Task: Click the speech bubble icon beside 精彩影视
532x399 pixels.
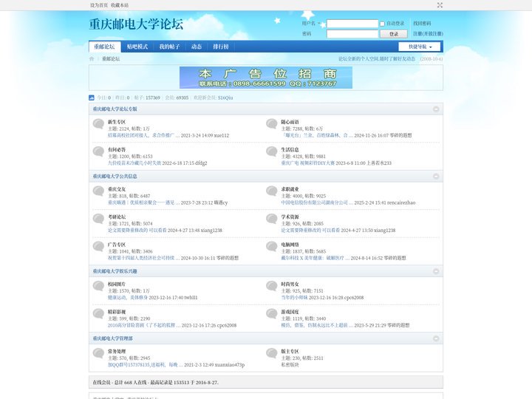Action: pyautogui.click(x=98, y=314)
